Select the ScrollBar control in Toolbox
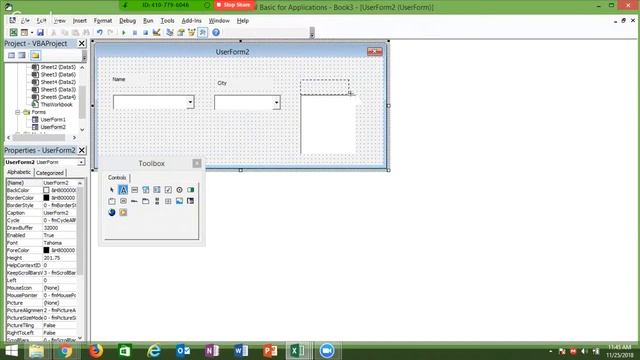640x360 pixels. pyautogui.click(x=157, y=201)
